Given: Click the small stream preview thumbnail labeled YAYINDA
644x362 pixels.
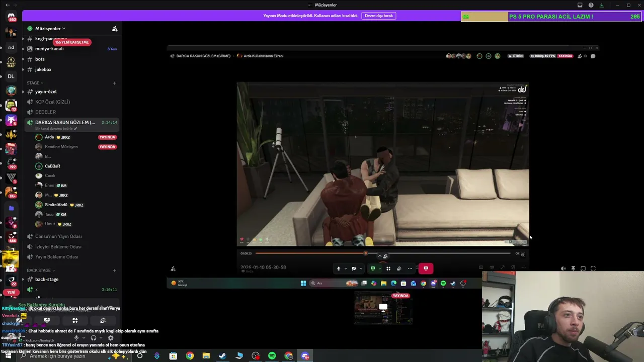Looking at the screenshot, I should point(383,308).
